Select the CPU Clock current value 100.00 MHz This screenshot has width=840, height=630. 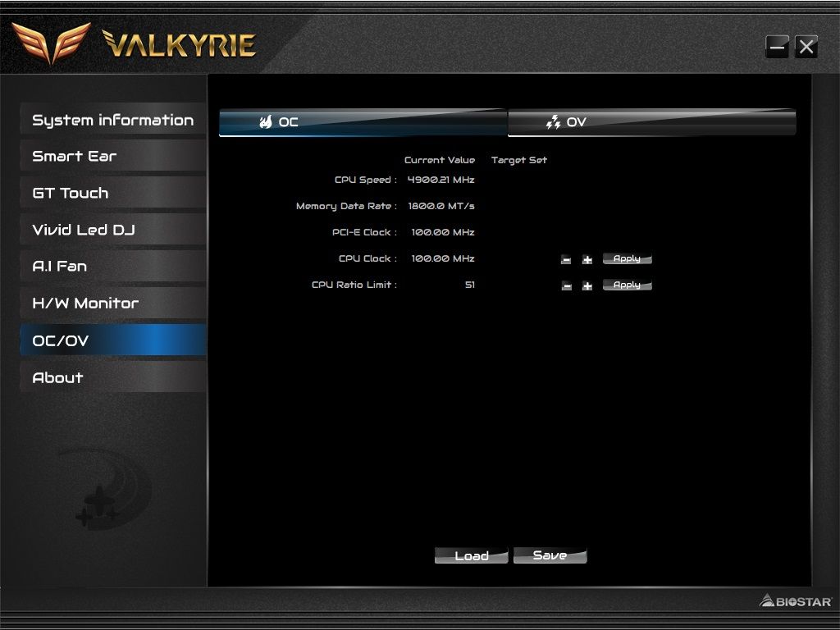coord(443,258)
